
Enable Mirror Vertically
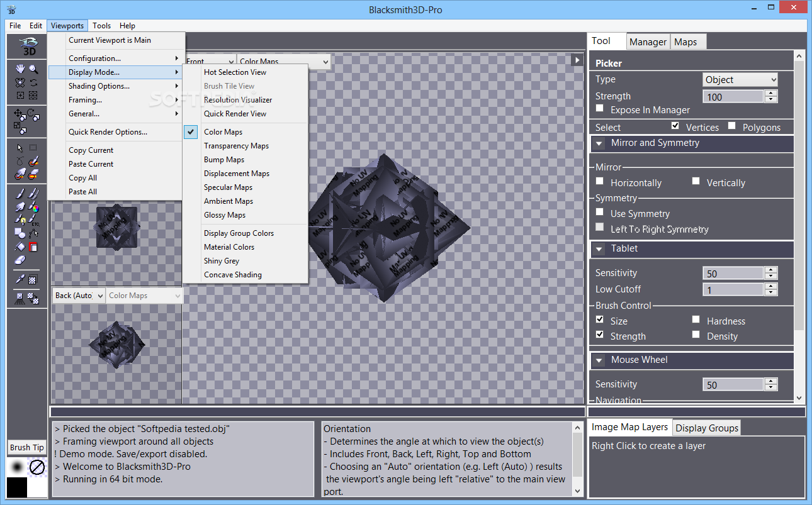pyautogui.click(x=696, y=181)
